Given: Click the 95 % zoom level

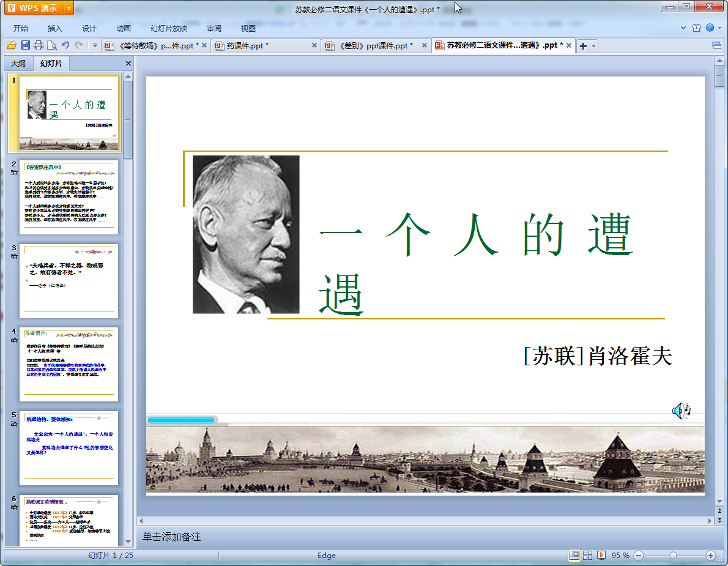Looking at the screenshot, I should pos(620,556).
